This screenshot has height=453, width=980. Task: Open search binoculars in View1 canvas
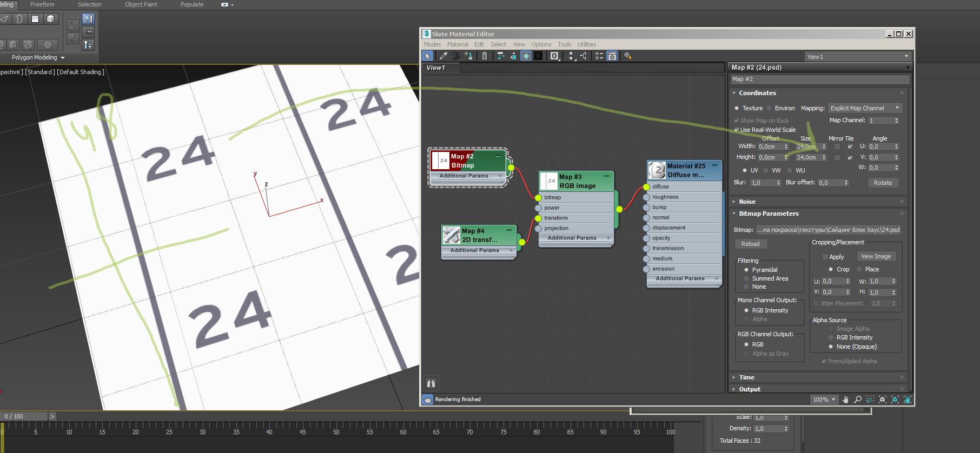(431, 383)
